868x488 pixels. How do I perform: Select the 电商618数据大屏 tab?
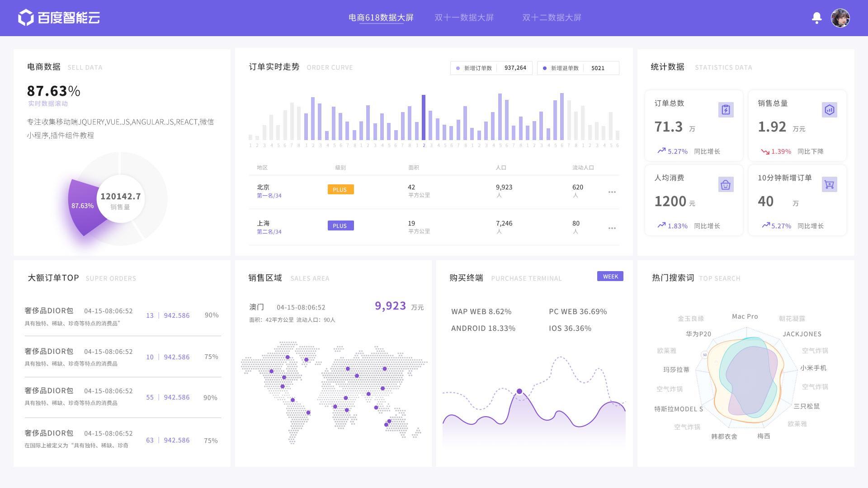(381, 18)
